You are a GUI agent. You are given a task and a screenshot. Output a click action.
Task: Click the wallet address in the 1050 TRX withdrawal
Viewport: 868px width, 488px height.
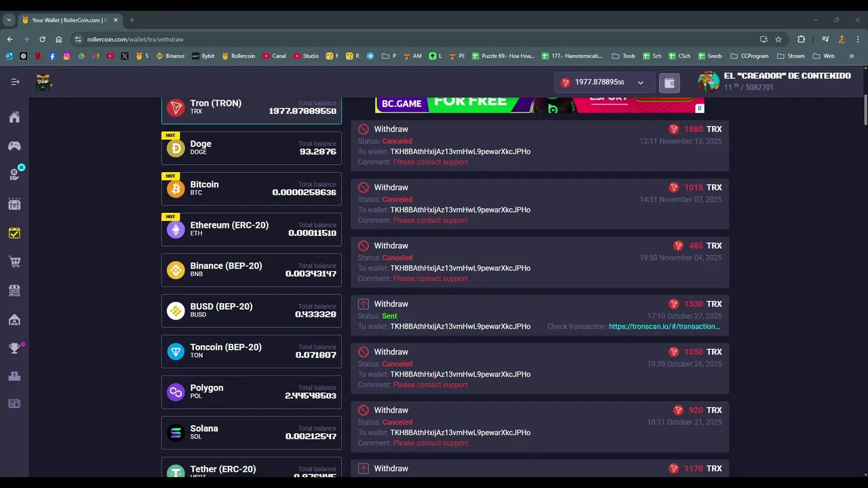460,374
